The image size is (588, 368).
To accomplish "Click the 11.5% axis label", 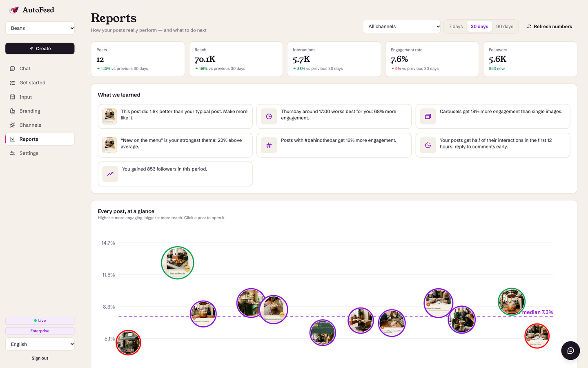I will 109,275.
